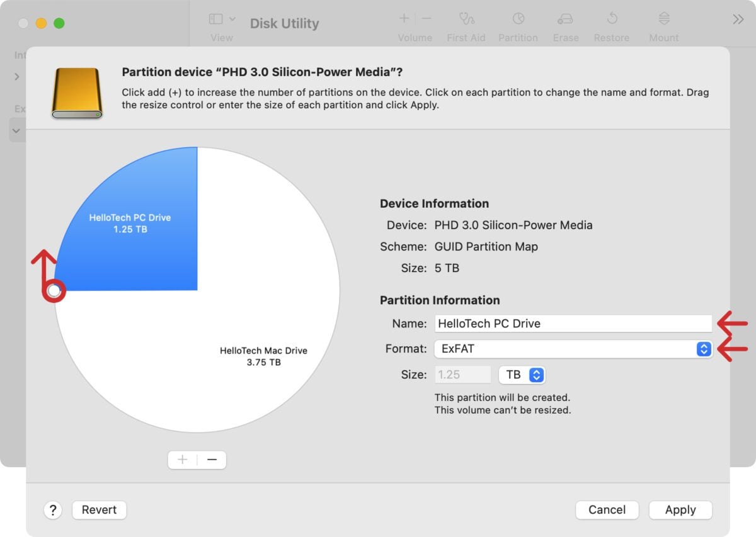Image resolution: width=756 pixels, height=537 pixels.
Task: Click the Volume add icon in the toolbar
Action: [x=403, y=18]
